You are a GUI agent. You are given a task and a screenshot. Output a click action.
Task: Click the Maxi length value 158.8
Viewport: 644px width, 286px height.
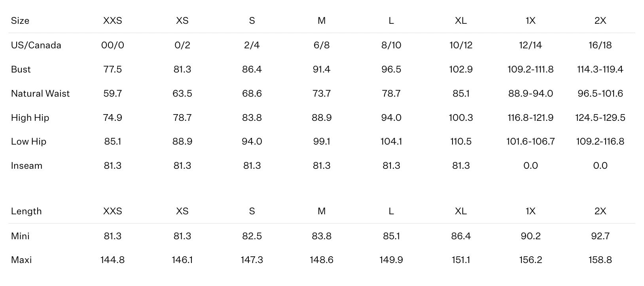[600, 260]
